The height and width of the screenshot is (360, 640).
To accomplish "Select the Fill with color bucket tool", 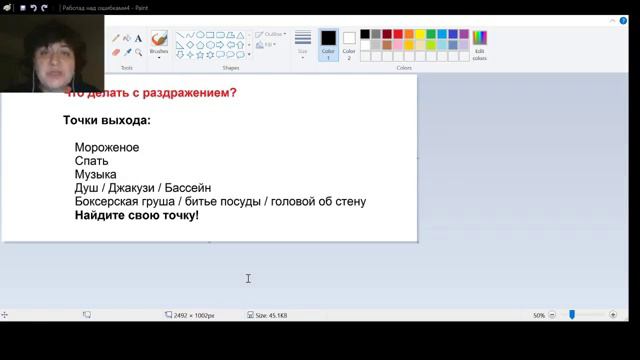I will (127, 38).
